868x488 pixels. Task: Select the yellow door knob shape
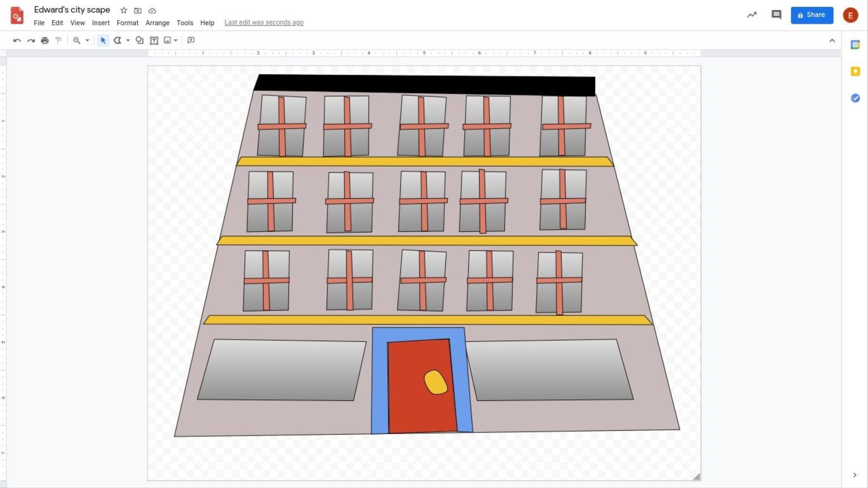435,382
